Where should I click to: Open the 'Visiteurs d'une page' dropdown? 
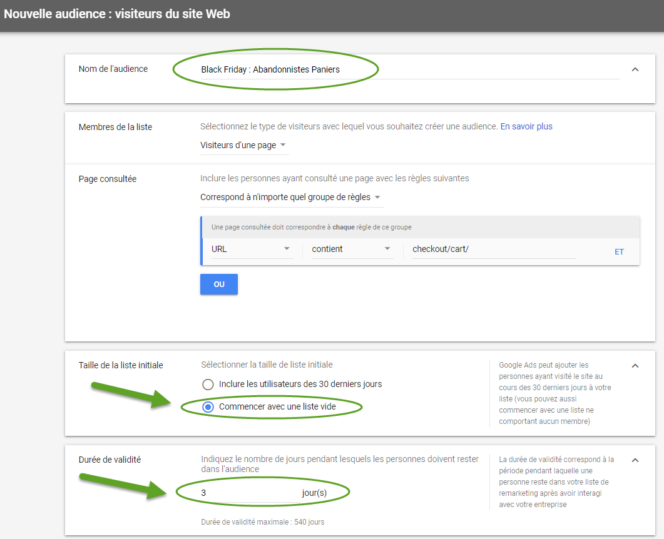point(243,147)
